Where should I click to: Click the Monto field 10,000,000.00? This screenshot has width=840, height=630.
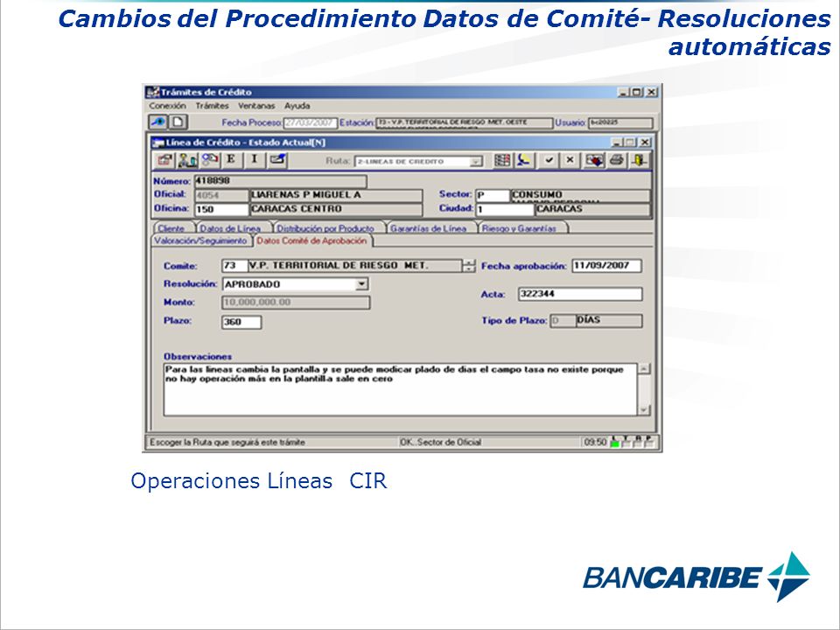295,303
